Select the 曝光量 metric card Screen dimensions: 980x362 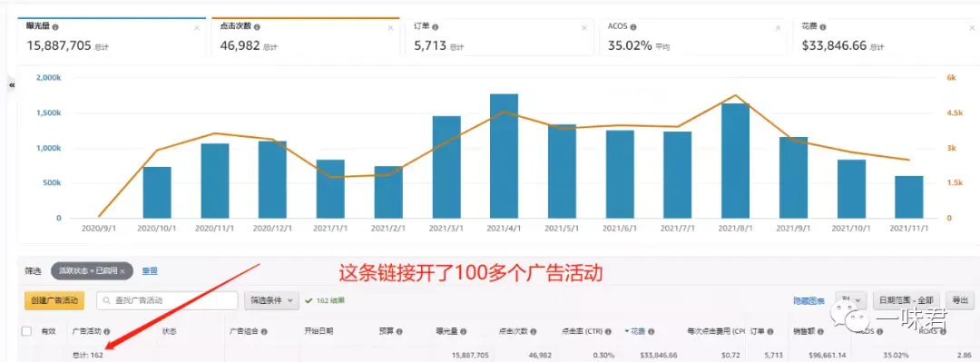[x=112, y=37]
